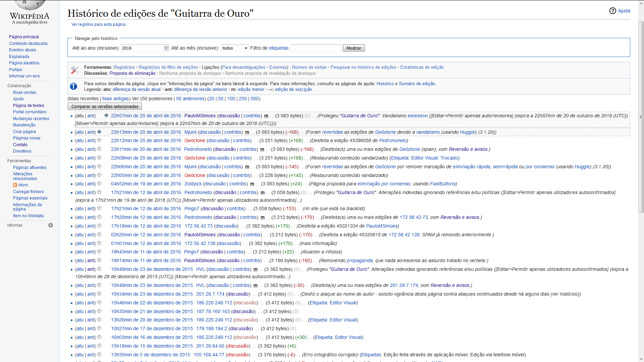
Task: Click the Ajuda help question-mark icon
Action: point(612,11)
